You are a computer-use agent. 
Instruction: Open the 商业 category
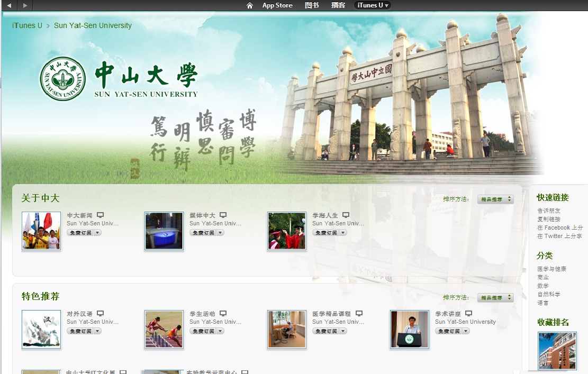tap(543, 277)
